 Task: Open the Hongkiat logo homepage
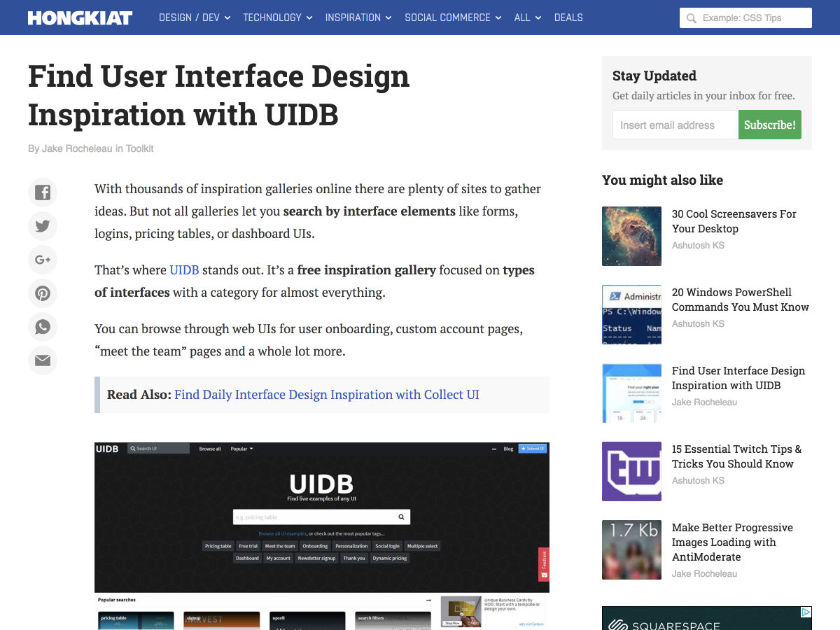[x=80, y=17]
